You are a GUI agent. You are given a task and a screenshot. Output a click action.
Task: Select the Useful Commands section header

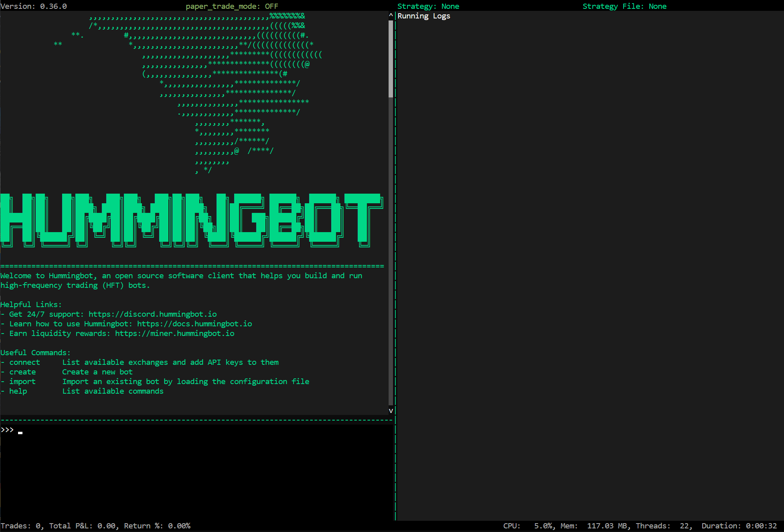click(x=35, y=352)
